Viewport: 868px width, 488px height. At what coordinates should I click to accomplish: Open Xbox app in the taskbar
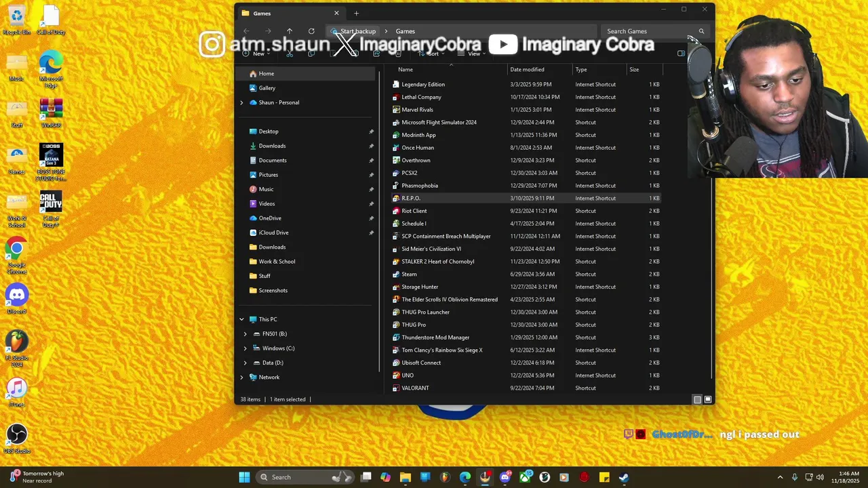[525, 477]
